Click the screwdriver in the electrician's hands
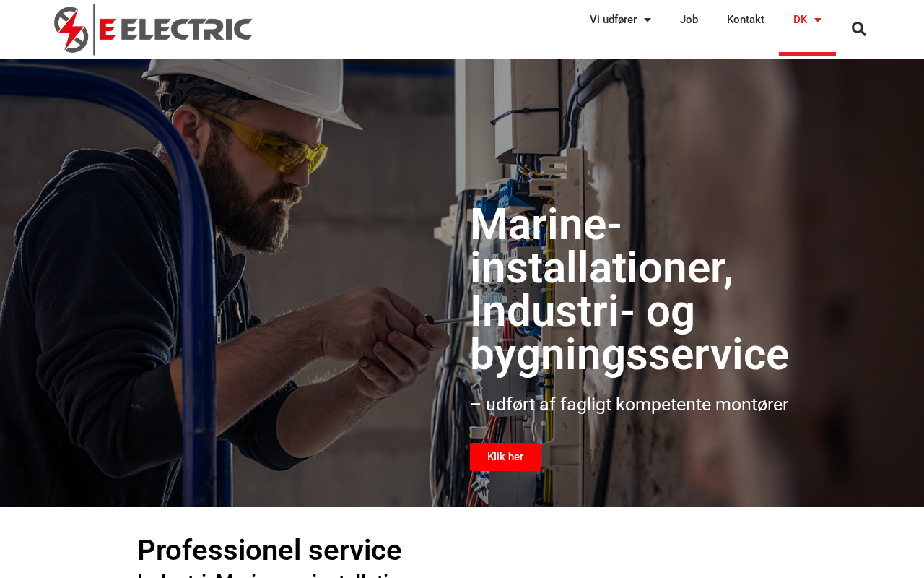The width and height of the screenshot is (924, 578). click(x=446, y=319)
